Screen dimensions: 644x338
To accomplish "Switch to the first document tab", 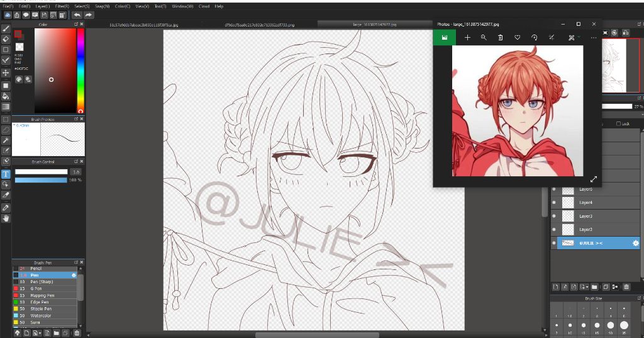I will (x=144, y=25).
